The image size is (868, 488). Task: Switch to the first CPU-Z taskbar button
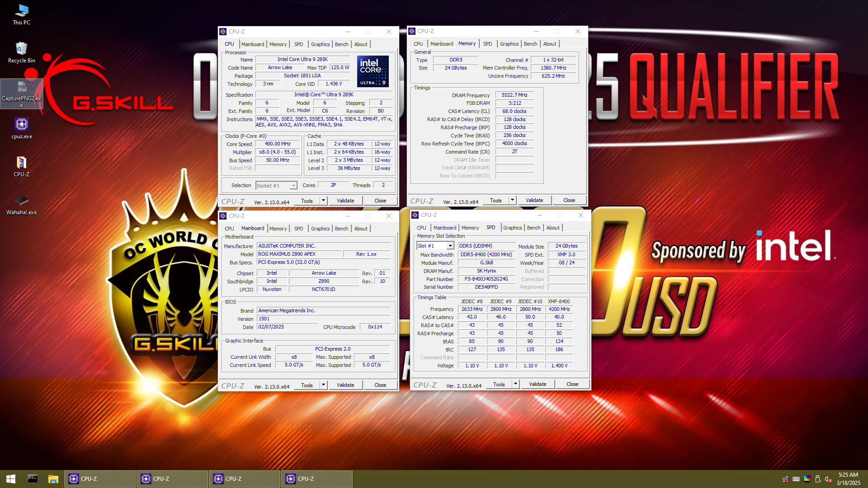point(100,479)
